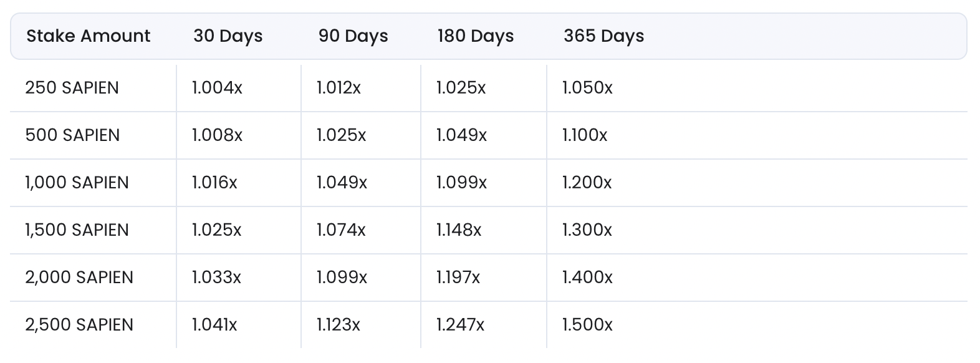This screenshot has height=363, width=980.
Task: Click the 1.100x multiplier cell
Action: 584,135
